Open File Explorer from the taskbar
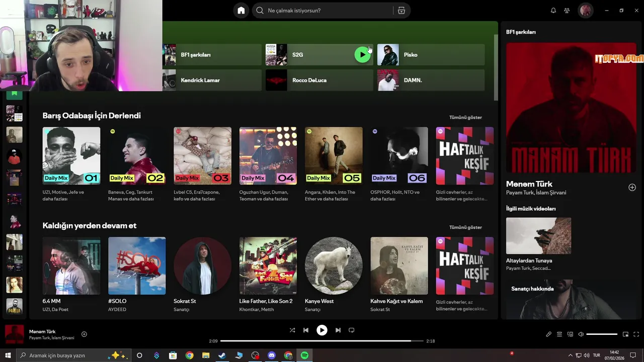Viewport: 644px width, 362px height. pos(206,355)
